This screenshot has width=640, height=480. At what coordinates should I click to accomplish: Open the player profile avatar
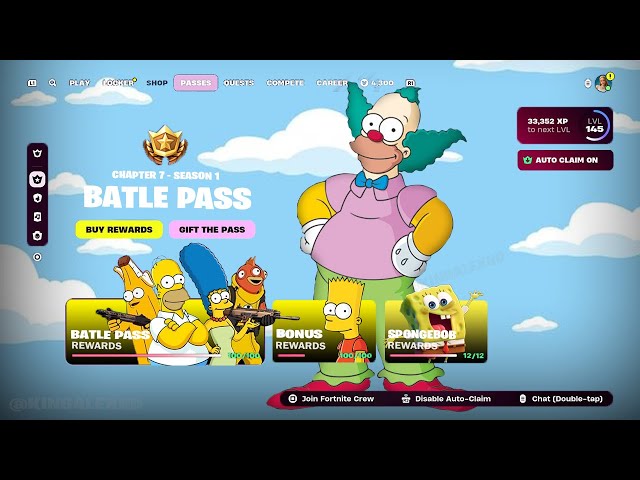click(602, 83)
